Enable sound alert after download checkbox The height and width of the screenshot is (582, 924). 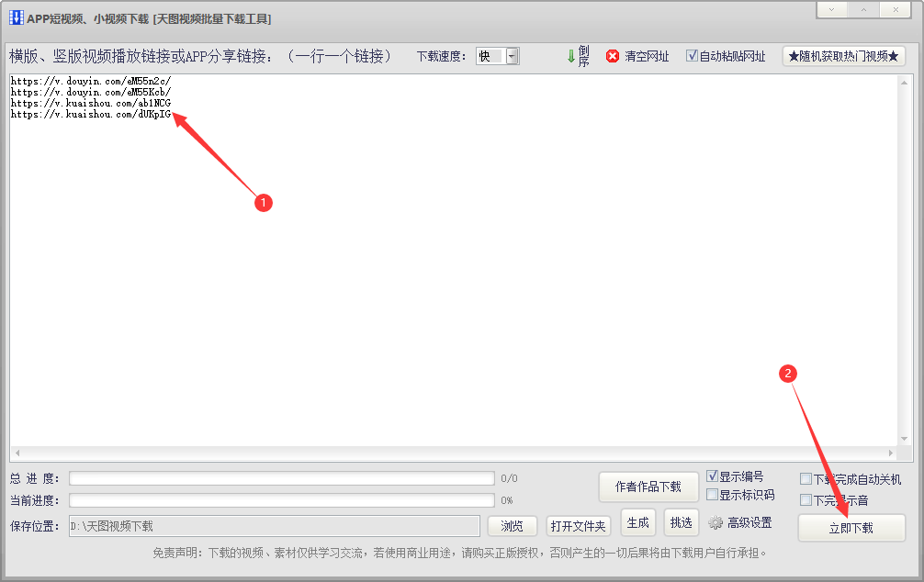point(806,500)
